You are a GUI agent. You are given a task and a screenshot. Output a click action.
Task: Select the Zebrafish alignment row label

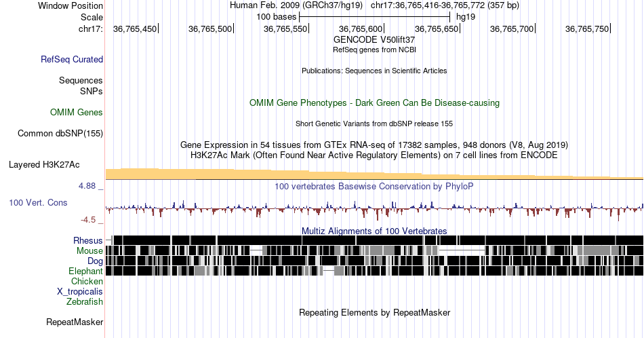pos(85,301)
